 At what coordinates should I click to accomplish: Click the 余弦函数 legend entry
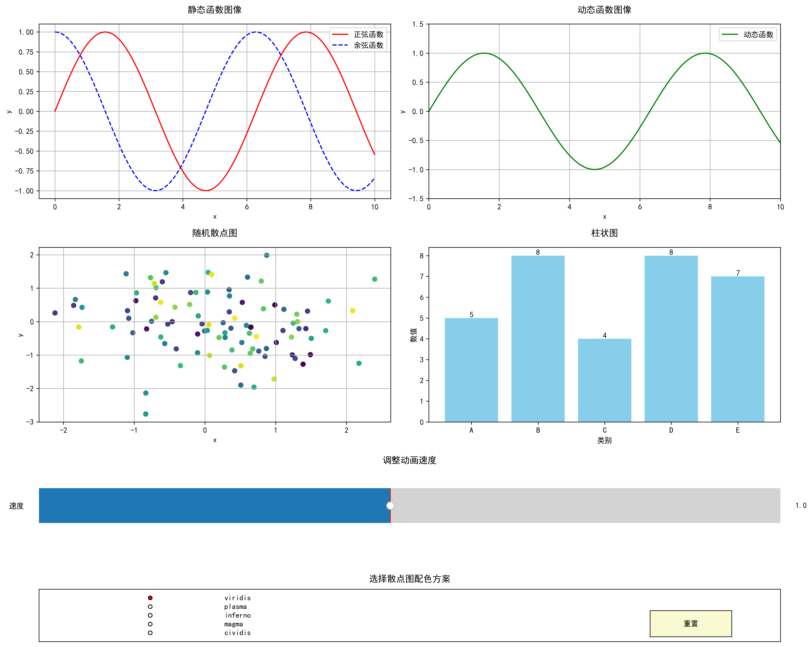click(368, 45)
